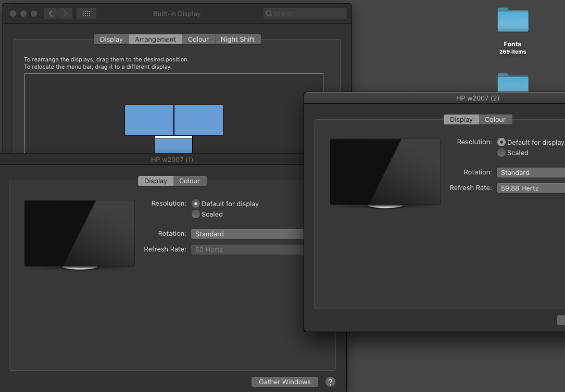
Task: Open Rotation dropdown in HP w2007 (1)
Action: tap(247, 234)
